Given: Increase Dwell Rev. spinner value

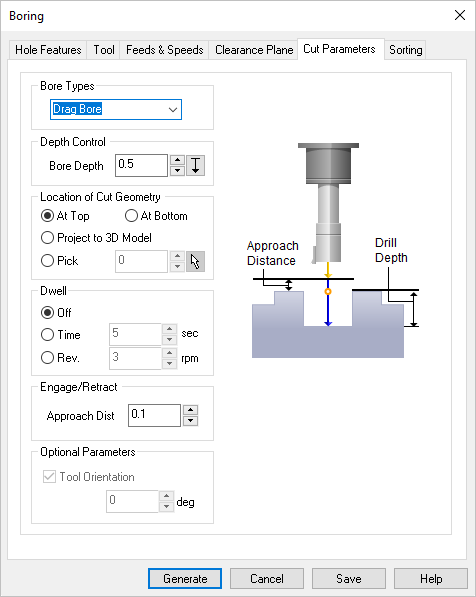Looking at the screenshot, I should (169, 353).
